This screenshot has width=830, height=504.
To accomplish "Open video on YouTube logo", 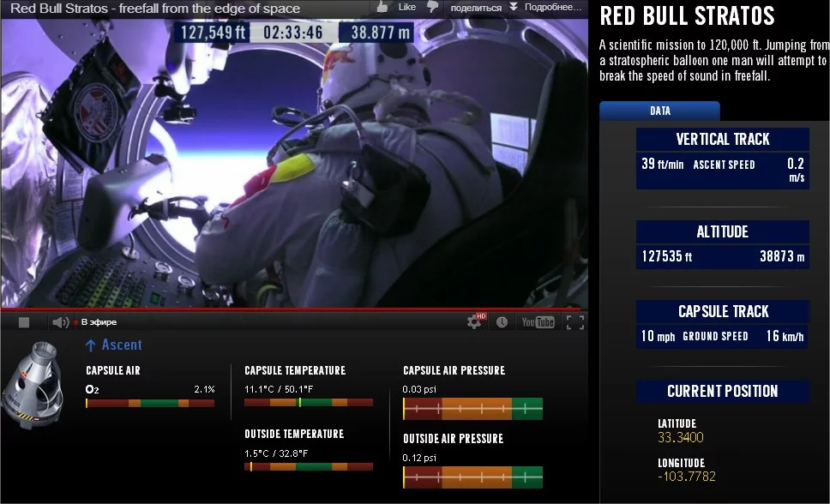I will pos(538,322).
